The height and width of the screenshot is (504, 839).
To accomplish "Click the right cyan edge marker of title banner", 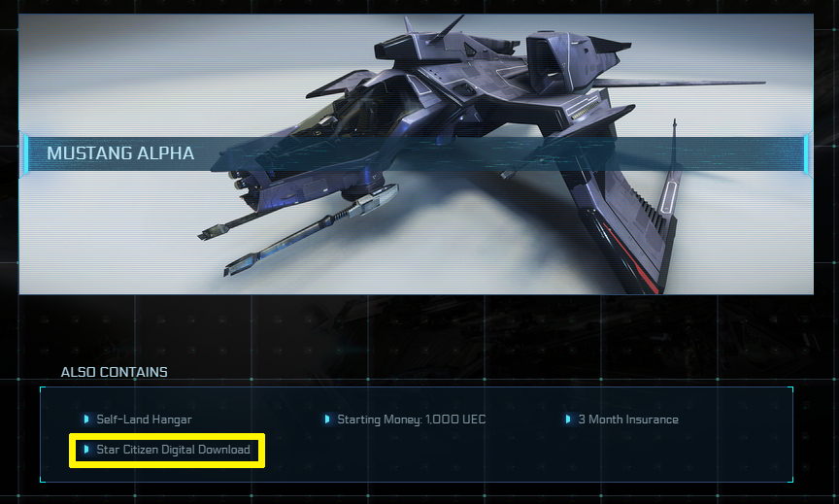I will pos(808,153).
